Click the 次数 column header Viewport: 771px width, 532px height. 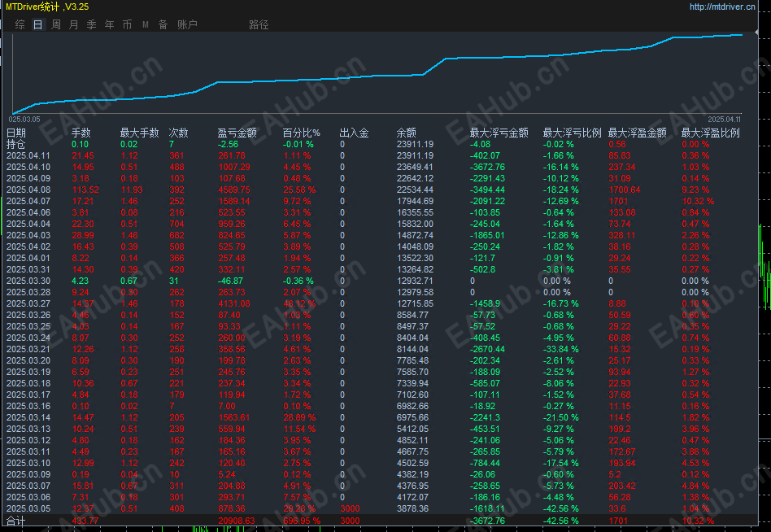tap(178, 133)
